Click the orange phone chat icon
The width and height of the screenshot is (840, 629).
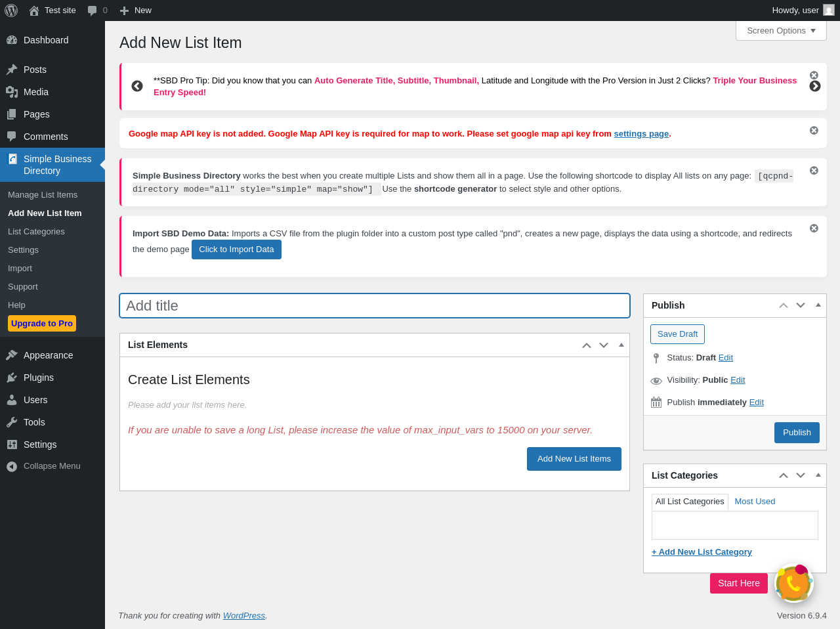point(794,583)
